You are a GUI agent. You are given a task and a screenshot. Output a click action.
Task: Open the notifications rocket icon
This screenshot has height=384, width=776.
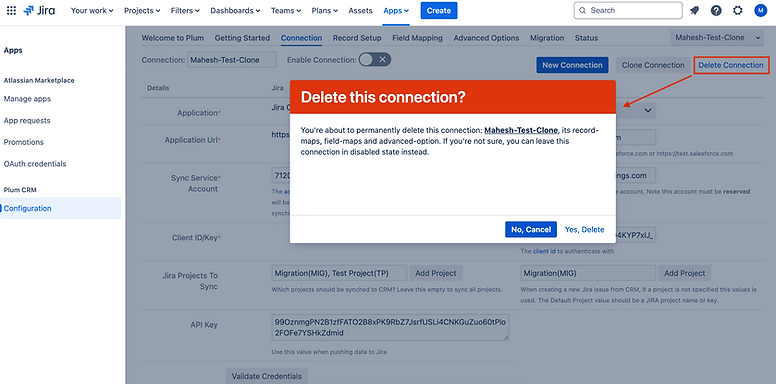(695, 10)
